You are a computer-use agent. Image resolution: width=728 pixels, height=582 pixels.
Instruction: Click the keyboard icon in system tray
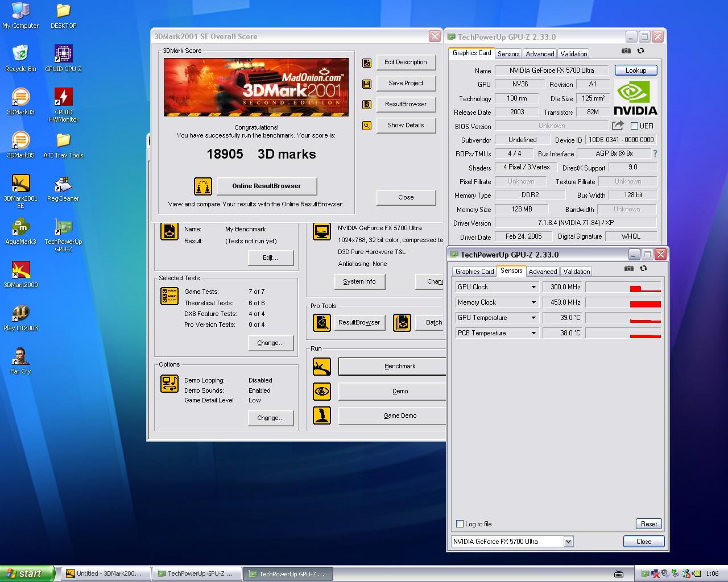click(x=618, y=574)
